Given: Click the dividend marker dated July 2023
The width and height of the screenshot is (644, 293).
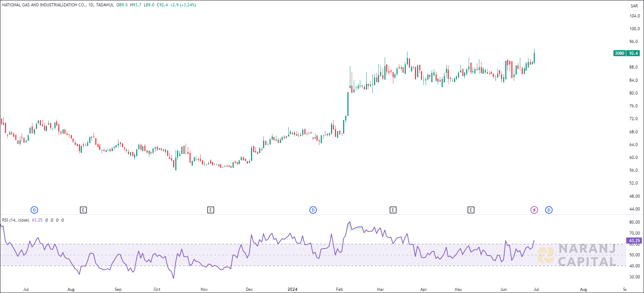Looking at the screenshot, I should pyautogui.click(x=34, y=210).
